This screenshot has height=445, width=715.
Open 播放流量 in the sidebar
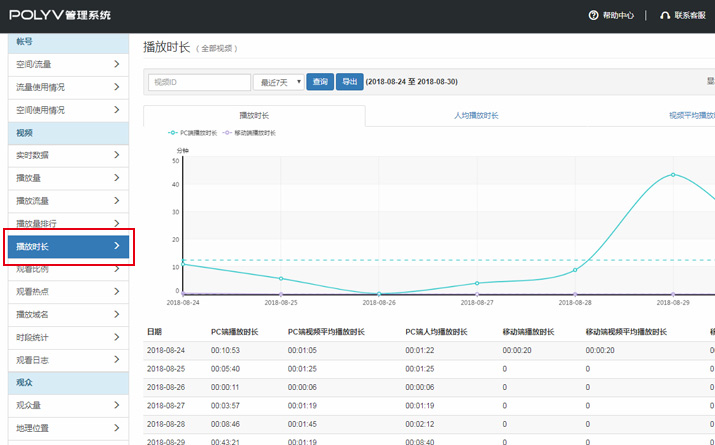click(x=33, y=200)
